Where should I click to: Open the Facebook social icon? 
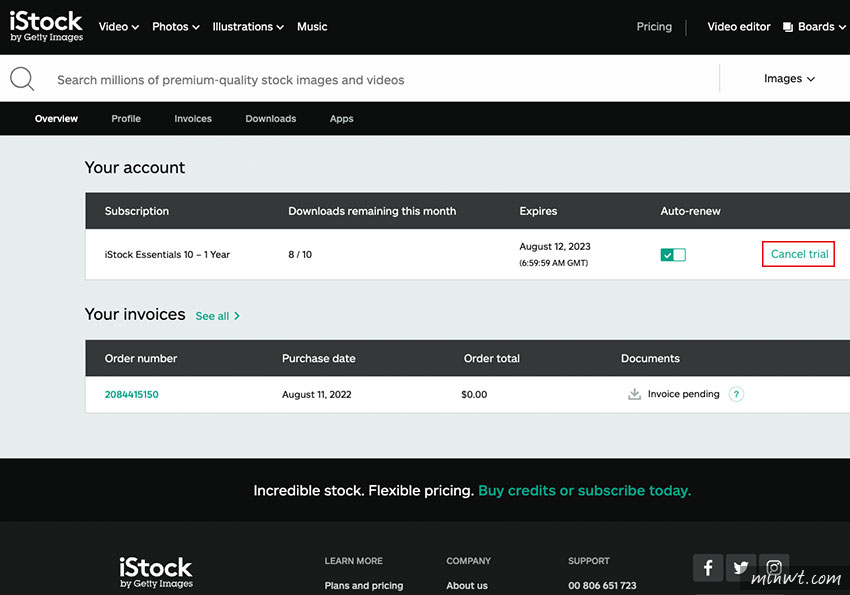click(707, 567)
